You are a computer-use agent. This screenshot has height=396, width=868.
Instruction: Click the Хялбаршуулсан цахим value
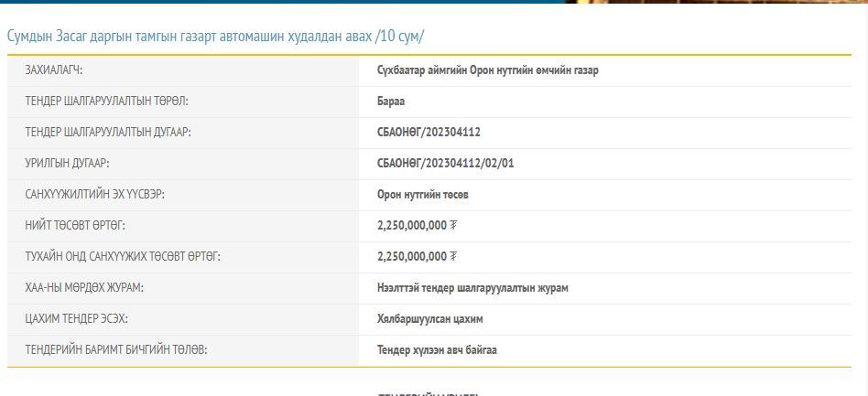tap(429, 319)
